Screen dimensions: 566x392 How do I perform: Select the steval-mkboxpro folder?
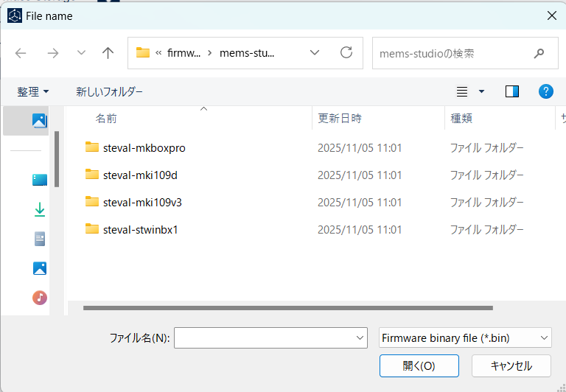click(144, 147)
